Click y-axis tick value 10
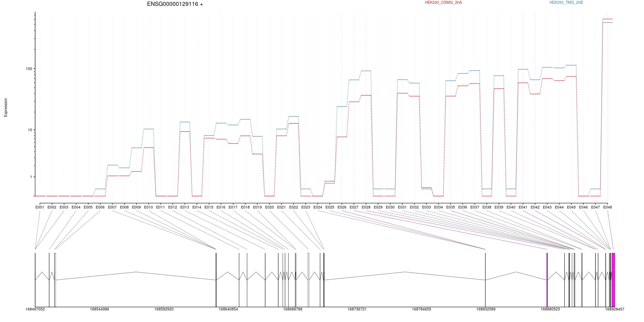 (x=30, y=130)
